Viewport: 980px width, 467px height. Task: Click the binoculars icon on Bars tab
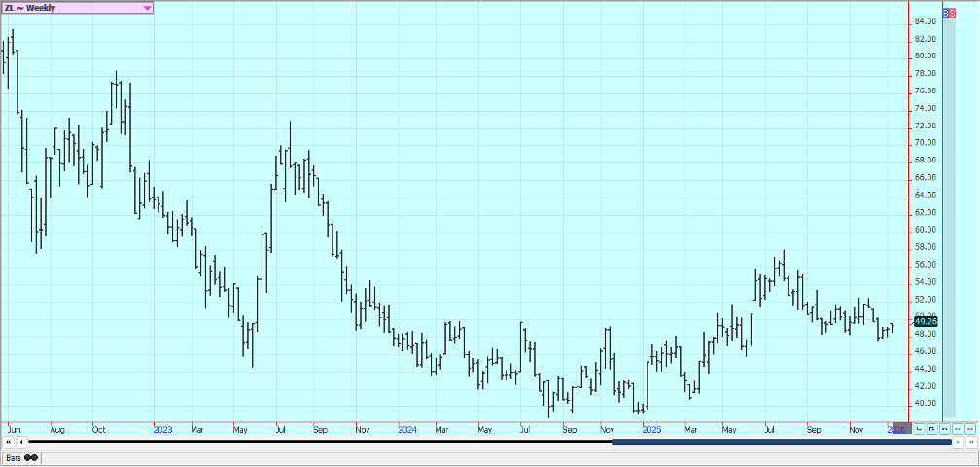click(x=31, y=457)
